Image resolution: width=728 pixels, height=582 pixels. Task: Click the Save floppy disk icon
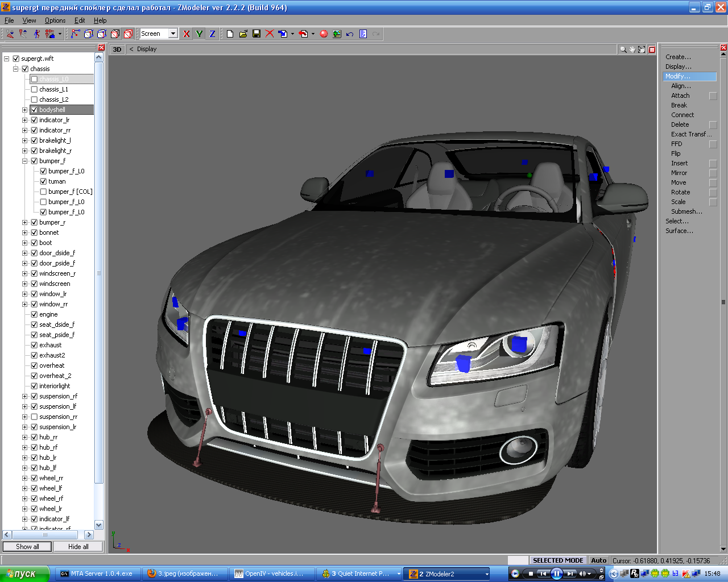257,34
